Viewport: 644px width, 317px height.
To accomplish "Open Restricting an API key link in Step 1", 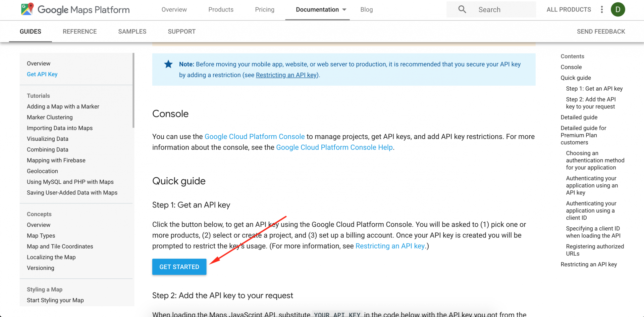I will point(390,246).
